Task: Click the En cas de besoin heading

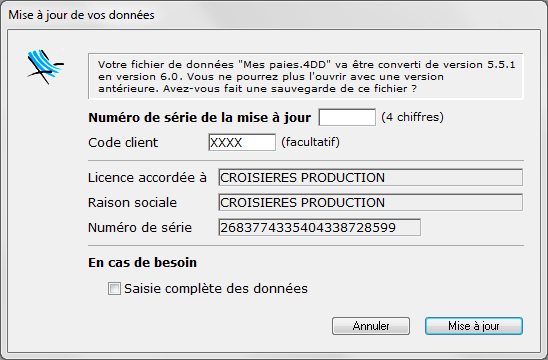Action: click(x=142, y=262)
